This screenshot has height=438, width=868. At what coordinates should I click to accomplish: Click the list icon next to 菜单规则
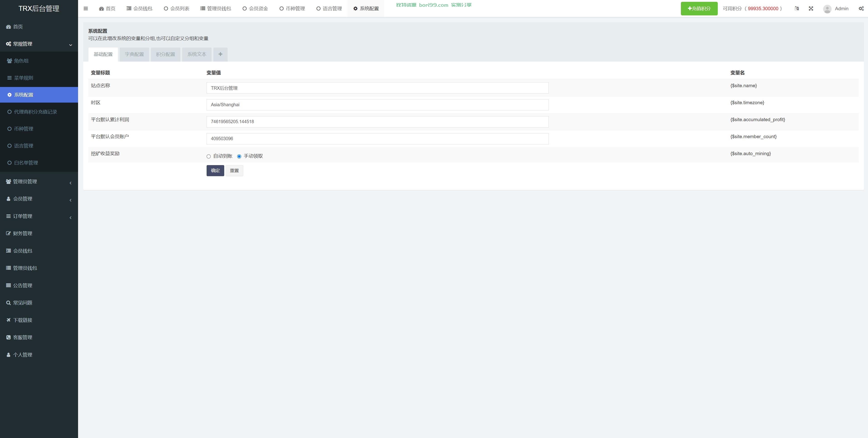point(10,78)
